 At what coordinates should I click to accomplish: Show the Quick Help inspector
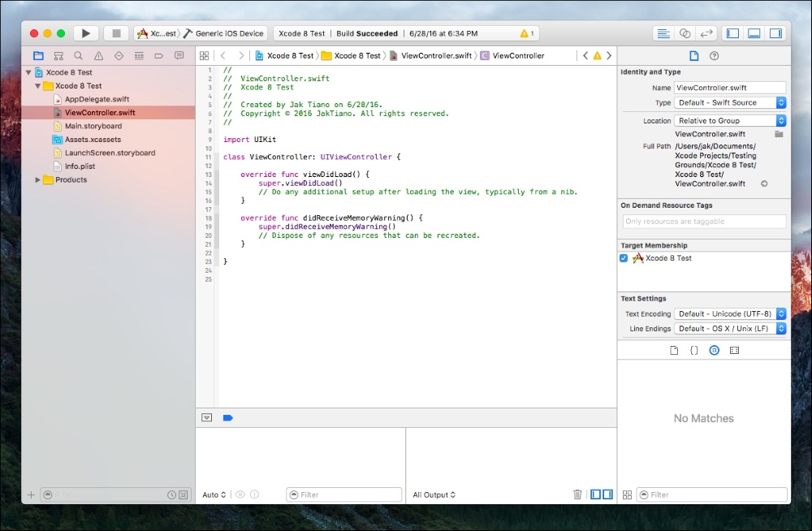pos(714,55)
